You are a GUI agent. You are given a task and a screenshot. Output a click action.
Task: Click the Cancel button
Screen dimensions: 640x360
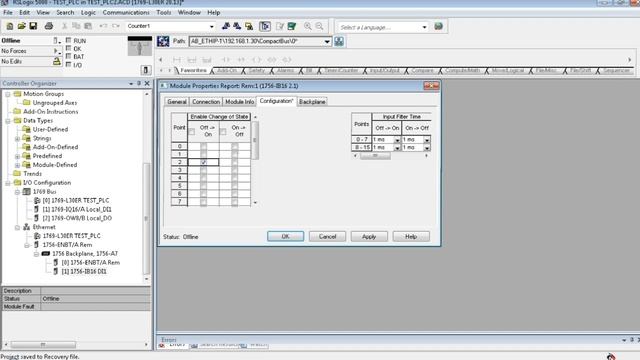click(x=327, y=236)
